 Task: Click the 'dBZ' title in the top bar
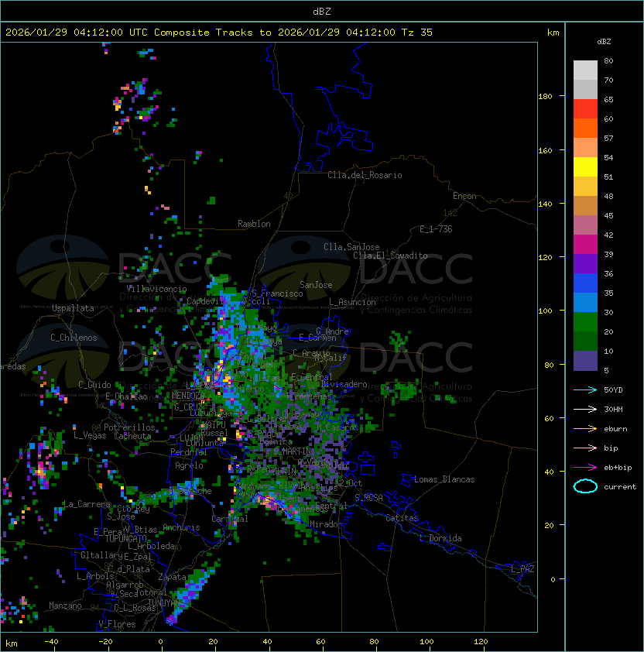322,11
